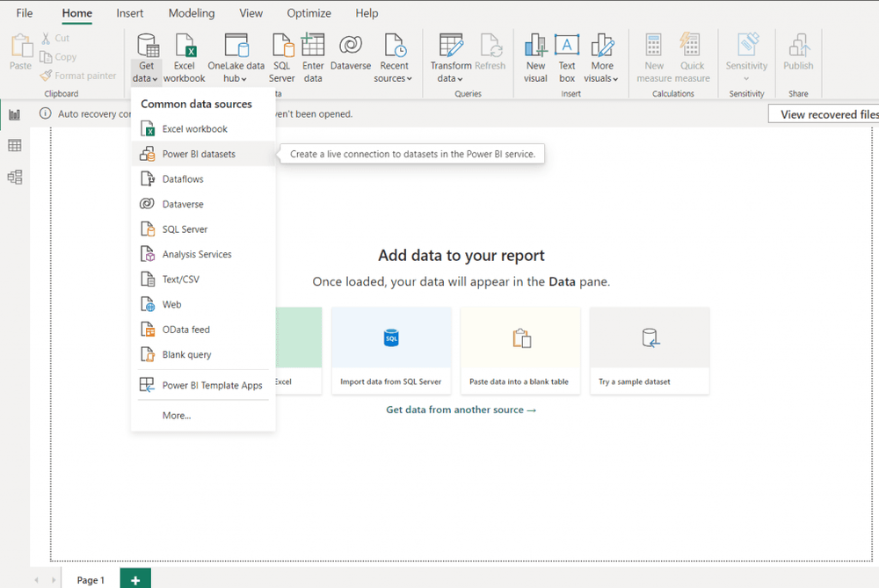Screen dimensions: 879x588
Task: Switch to the Modeling ribbon tab
Action: pos(191,12)
